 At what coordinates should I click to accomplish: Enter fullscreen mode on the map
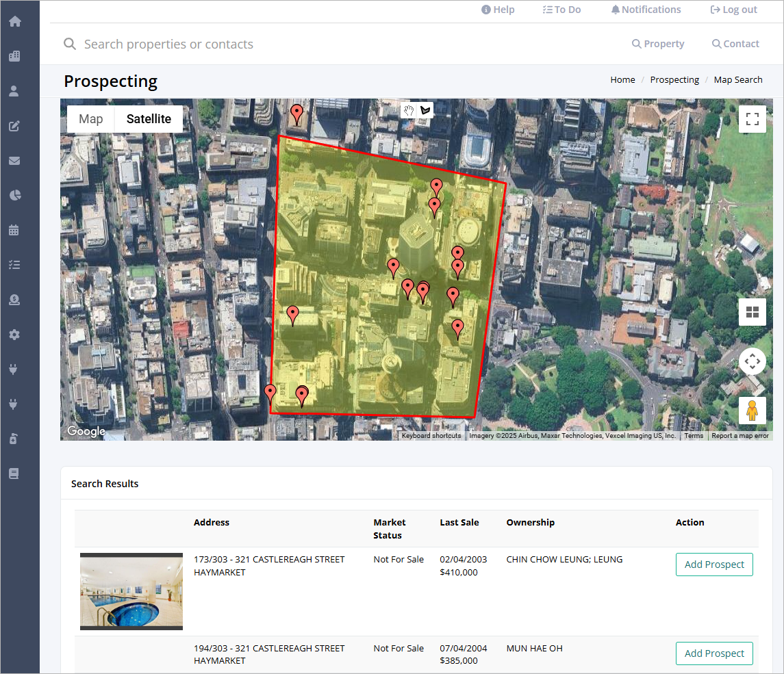pyautogui.click(x=753, y=119)
